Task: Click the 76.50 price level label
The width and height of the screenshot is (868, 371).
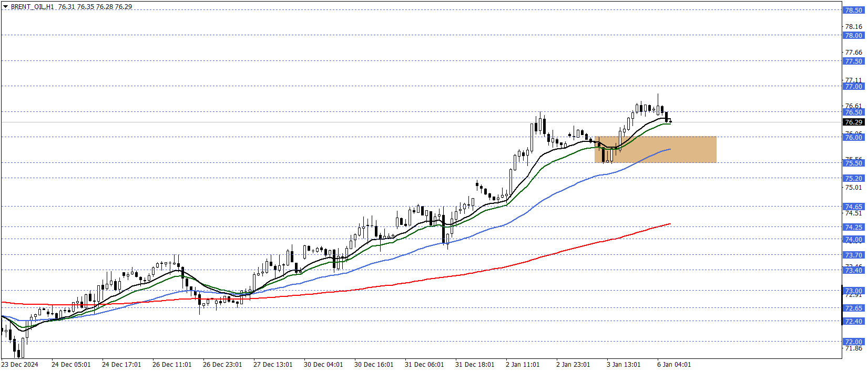Action: (853, 112)
